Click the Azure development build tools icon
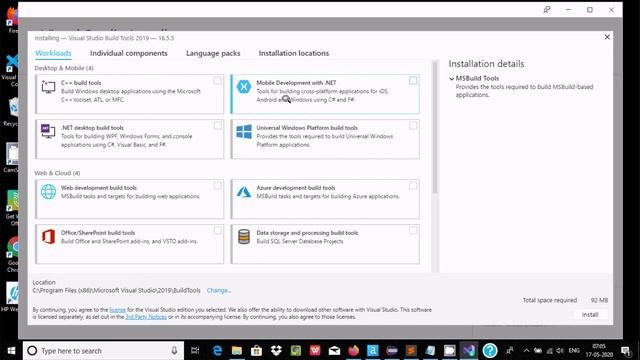Viewport: 640px width, 360px height. click(244, 191)
